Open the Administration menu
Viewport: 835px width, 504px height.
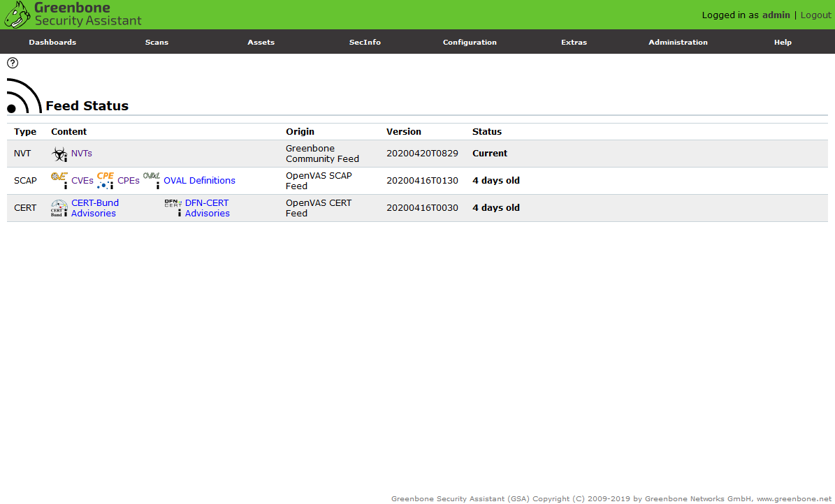pyautogui.click(x=678, y=42)
